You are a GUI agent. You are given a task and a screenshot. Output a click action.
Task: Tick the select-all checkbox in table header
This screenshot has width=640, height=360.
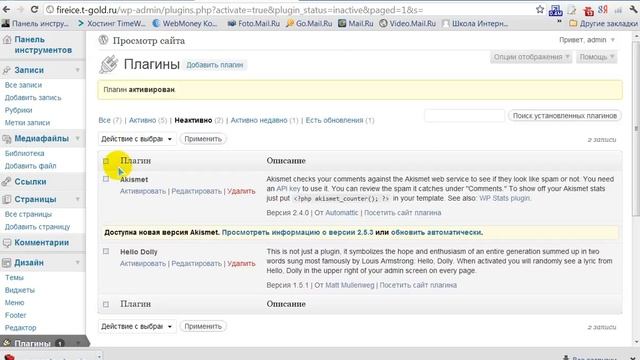(106, 161)
